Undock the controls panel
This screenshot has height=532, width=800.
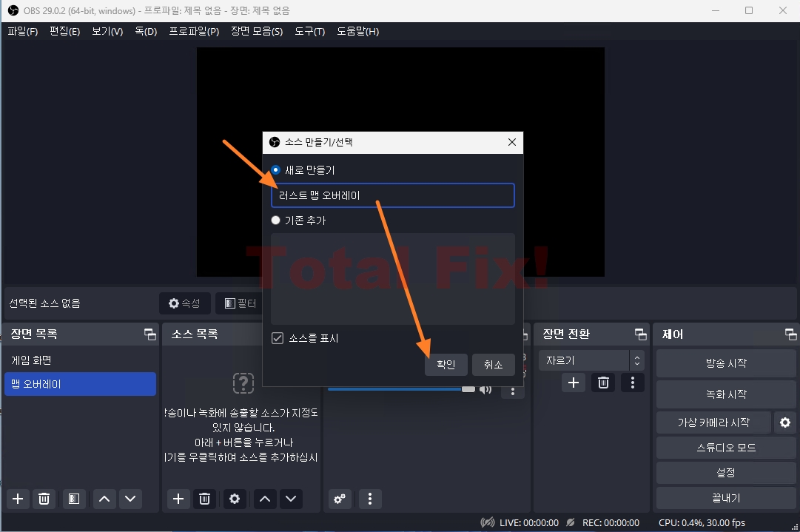pyautogui.click(x=790, y=334)
